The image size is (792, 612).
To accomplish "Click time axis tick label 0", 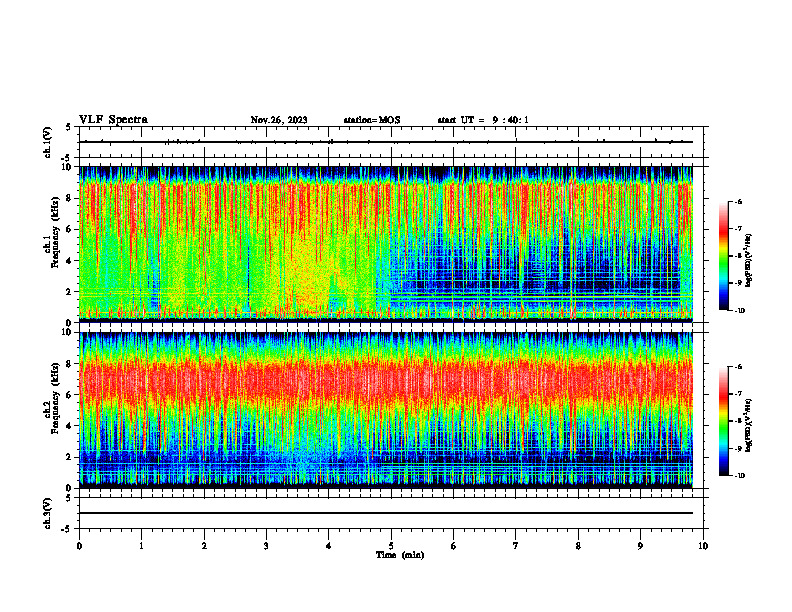I will [x=79, y=546].
